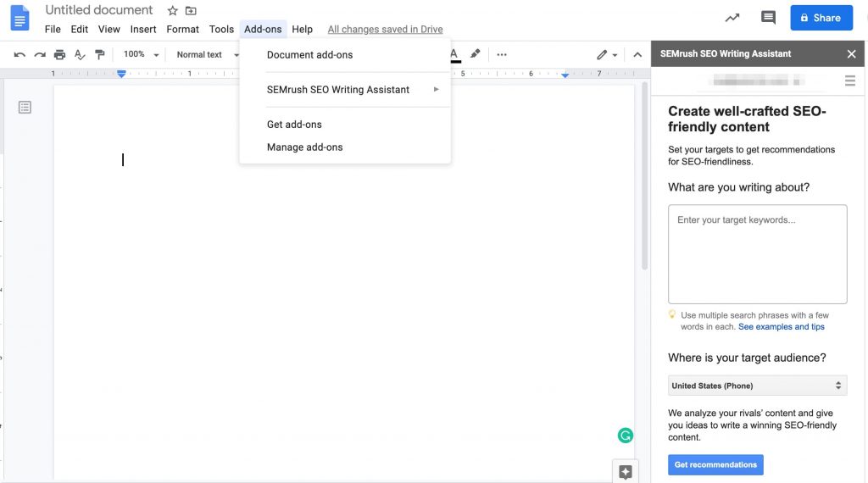
Task: Click the Explore button at bottom
Action: [x=626, y=472]
